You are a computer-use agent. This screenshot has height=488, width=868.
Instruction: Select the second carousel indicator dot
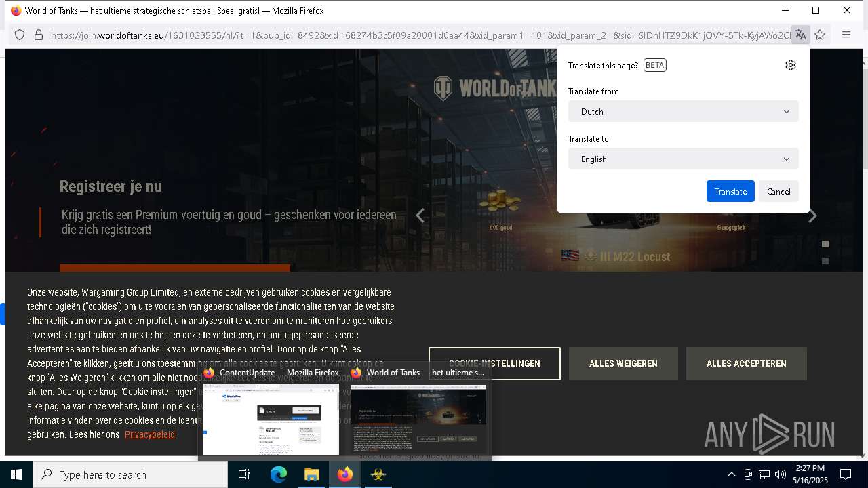click(x=825, y=261)
